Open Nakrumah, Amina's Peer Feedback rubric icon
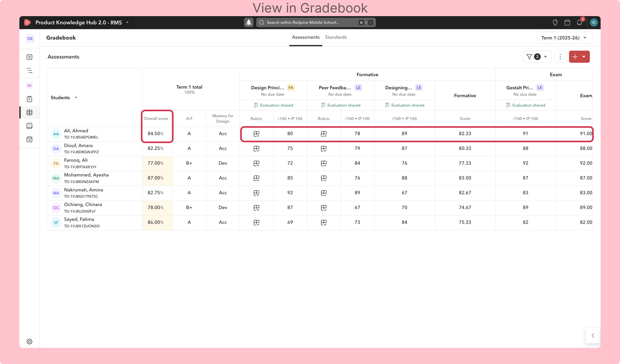 click(x=324, y=193)
